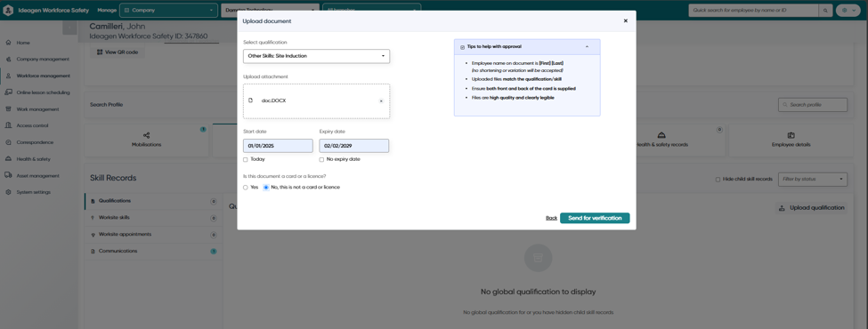Click the Access control building icon

tap(8, 125)
